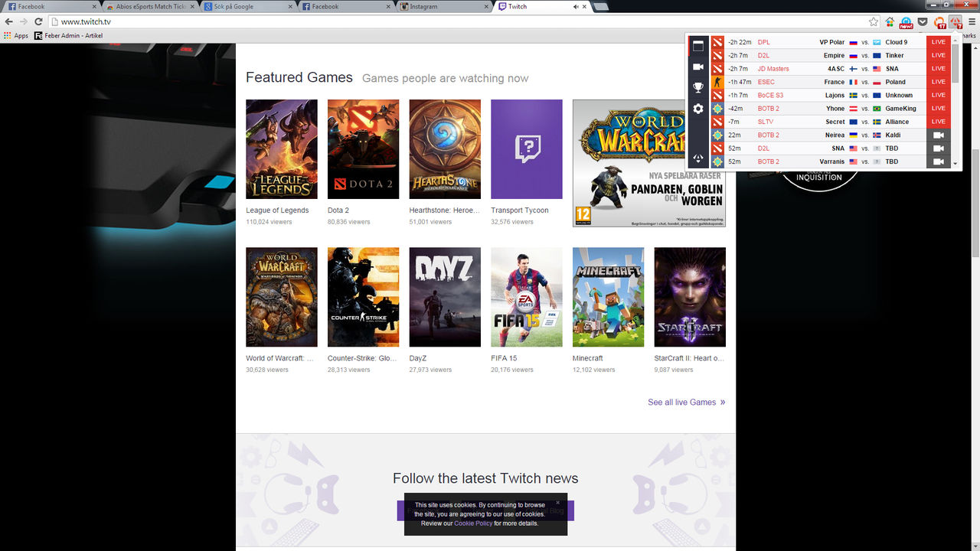The image size is (980, 551).
Task: Click the See all live Games link
Action: [681, 402]
